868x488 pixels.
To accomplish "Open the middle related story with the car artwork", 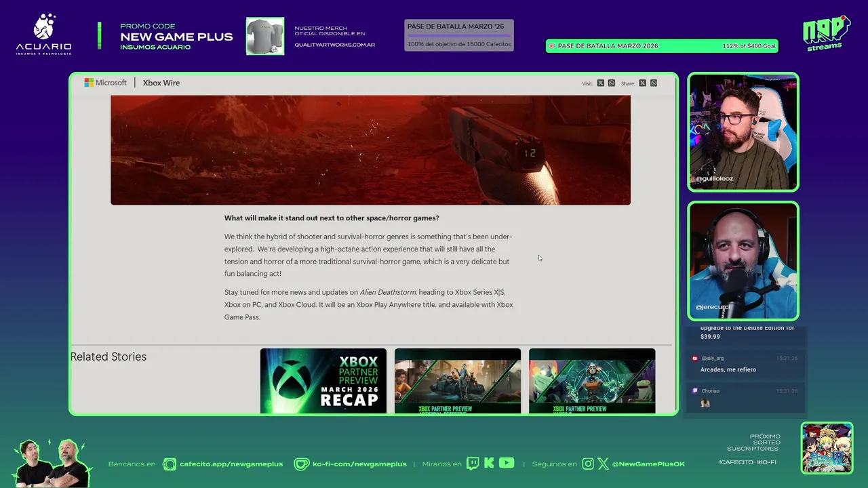I will (458, 381).
